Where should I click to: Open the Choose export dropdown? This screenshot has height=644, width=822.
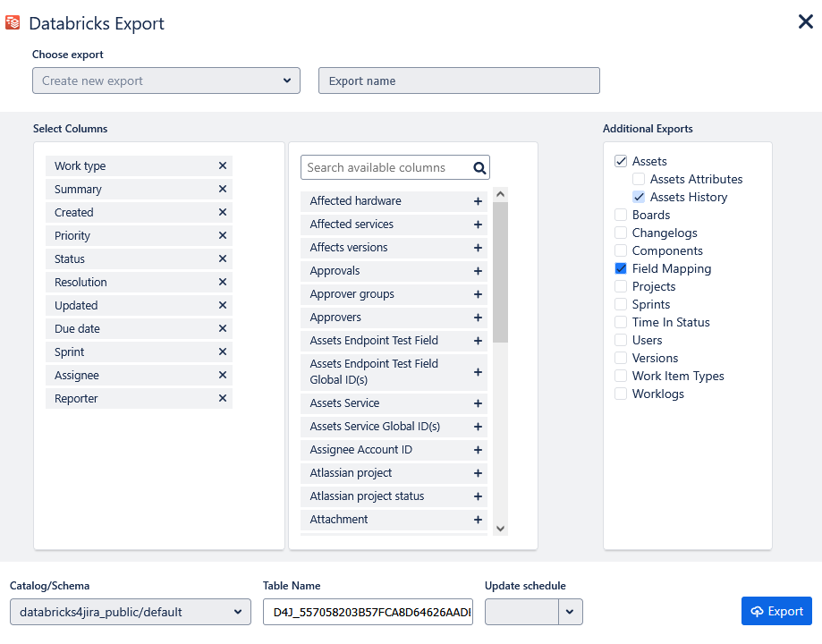pyautogui.click(x=166, y=80)
